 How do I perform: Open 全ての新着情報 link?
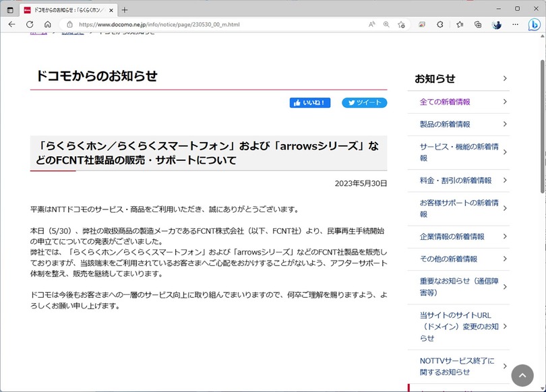click(x=445, y=102)
